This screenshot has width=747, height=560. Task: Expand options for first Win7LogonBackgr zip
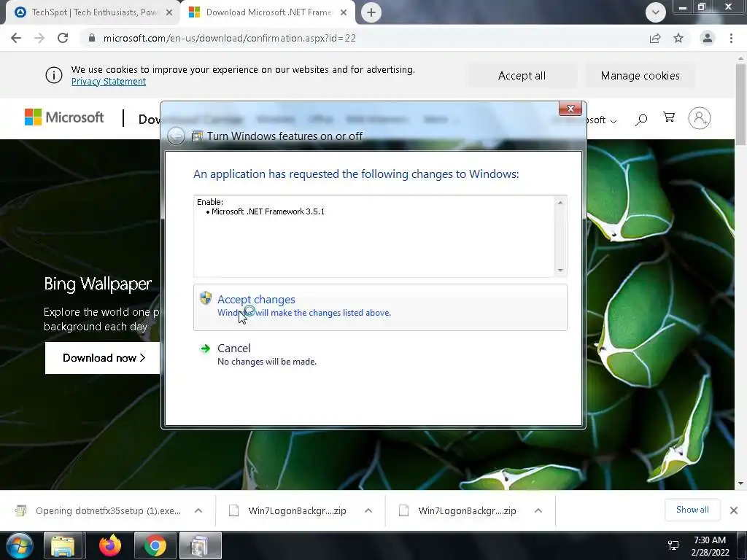(x=368, y=511)
